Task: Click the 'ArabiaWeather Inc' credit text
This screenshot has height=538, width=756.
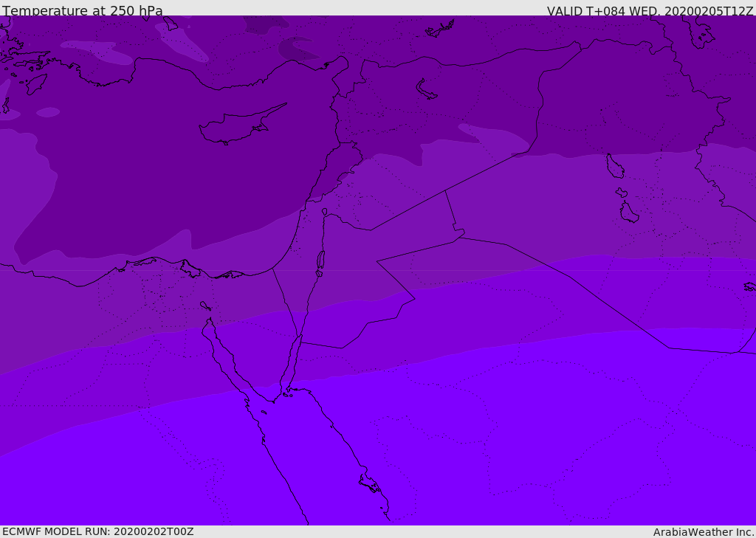Action: (703, 532)
